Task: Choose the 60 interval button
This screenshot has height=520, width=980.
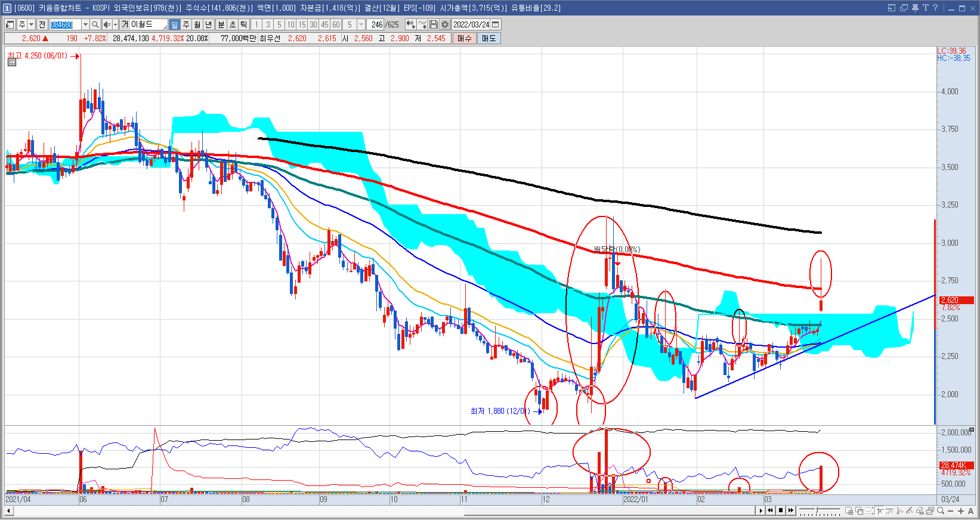Action: [x=336, y=24]
